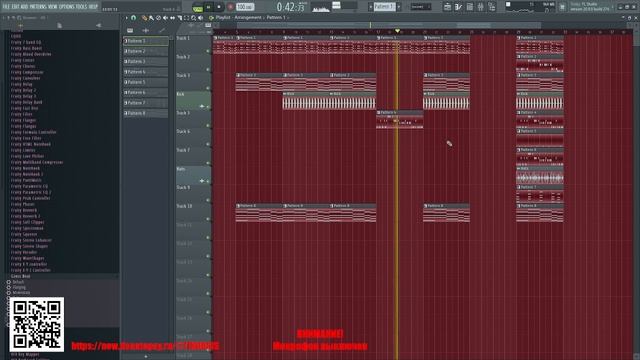Screen dimensions: 640x360
Task: Adjust the master volume slider
Action: tap(336, 5)
